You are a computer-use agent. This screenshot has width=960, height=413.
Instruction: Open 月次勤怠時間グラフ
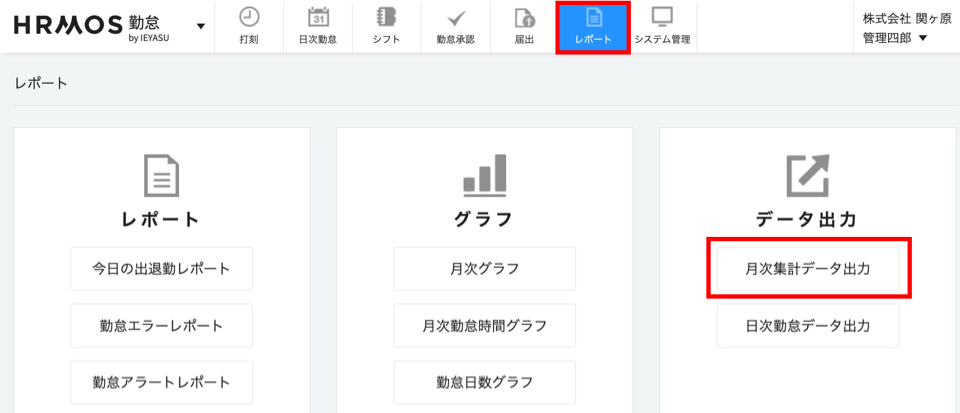coord(484,325)
